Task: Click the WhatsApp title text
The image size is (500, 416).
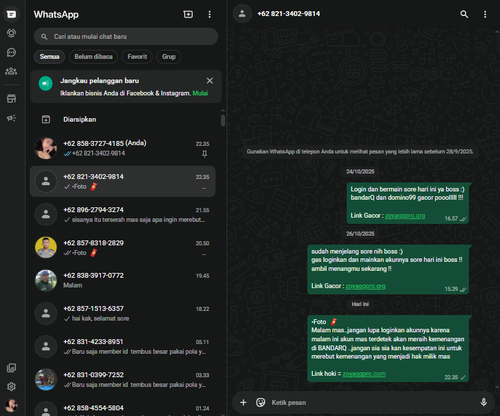Action: (x=56, y=15)
